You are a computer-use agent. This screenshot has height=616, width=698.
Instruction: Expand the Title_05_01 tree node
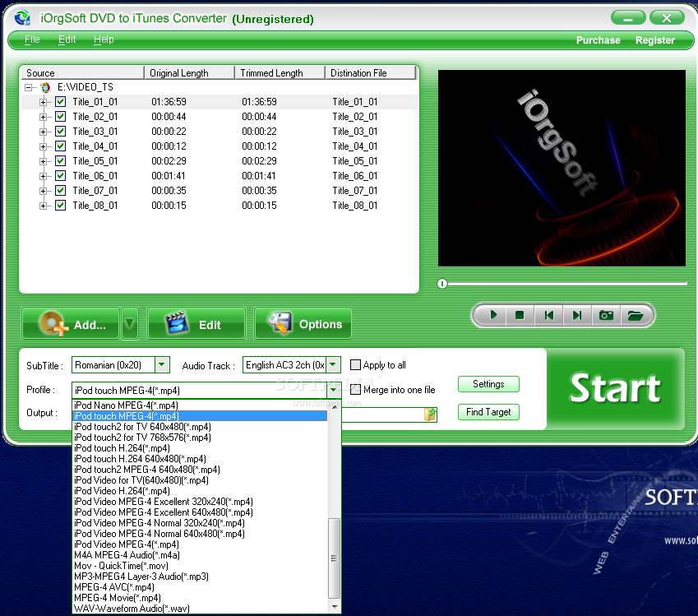[x=43, y=161]
